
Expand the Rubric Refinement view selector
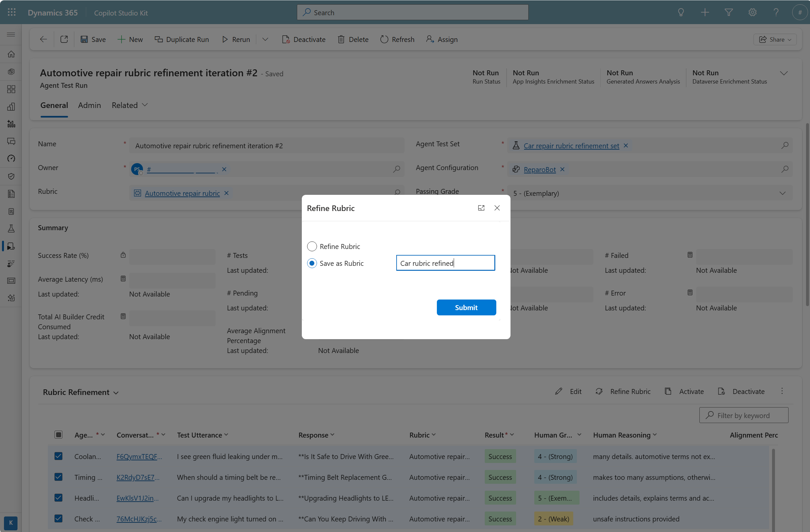click(x=116, y=393)
